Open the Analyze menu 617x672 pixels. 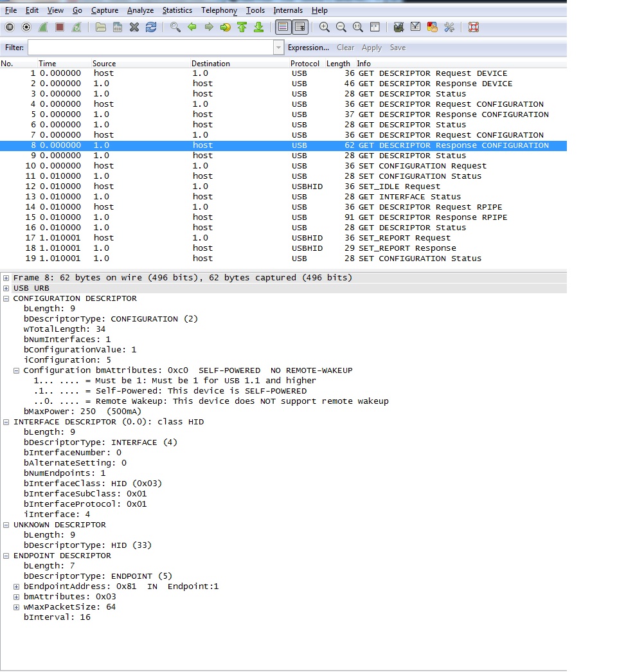click(x=140, y=10)
